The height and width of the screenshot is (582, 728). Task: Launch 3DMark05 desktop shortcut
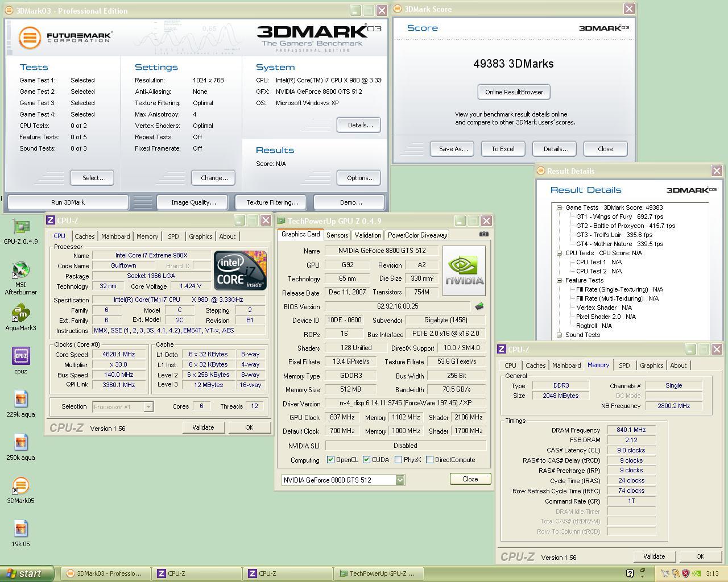point(21,487)
